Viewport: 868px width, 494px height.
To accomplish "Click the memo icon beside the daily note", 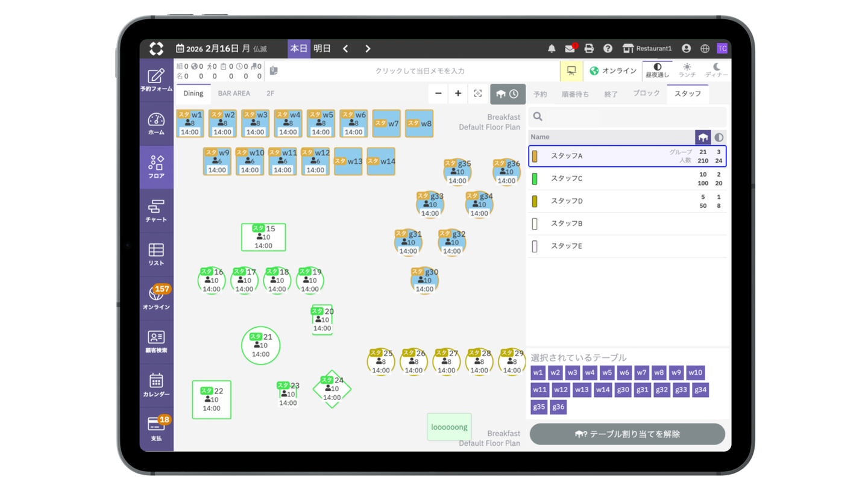I will (274, 70).
